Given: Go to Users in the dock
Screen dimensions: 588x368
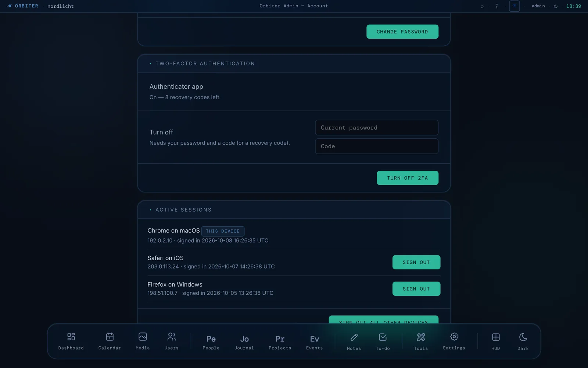Looking at the screenshot, I should [171, 341].
